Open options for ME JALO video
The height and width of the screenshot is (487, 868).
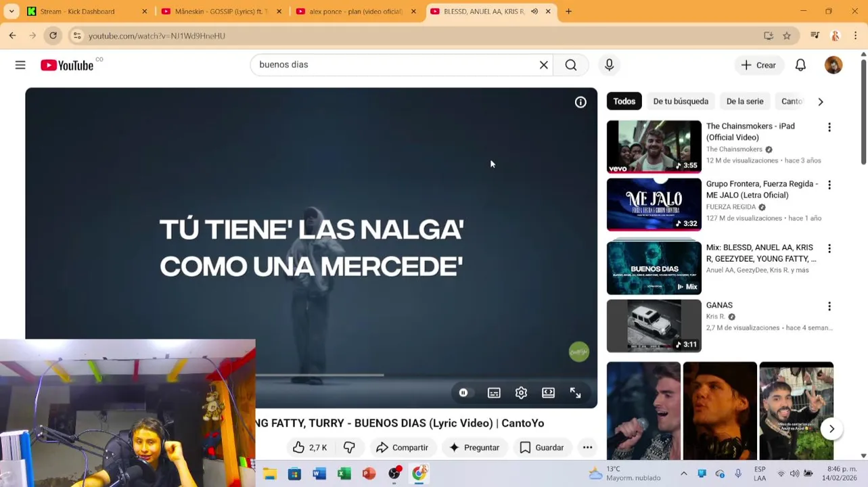click(x=829, y=185)
